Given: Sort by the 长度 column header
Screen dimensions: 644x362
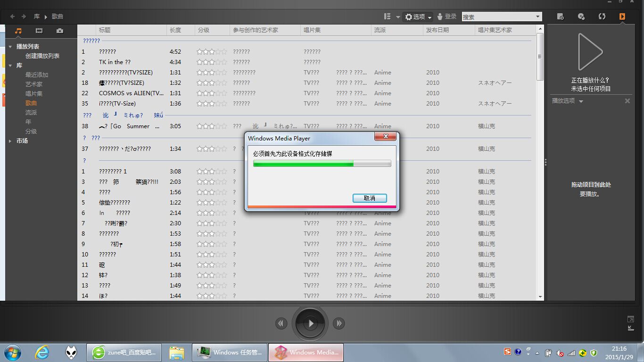Looking at the screenshot, I should pos(181,30).
